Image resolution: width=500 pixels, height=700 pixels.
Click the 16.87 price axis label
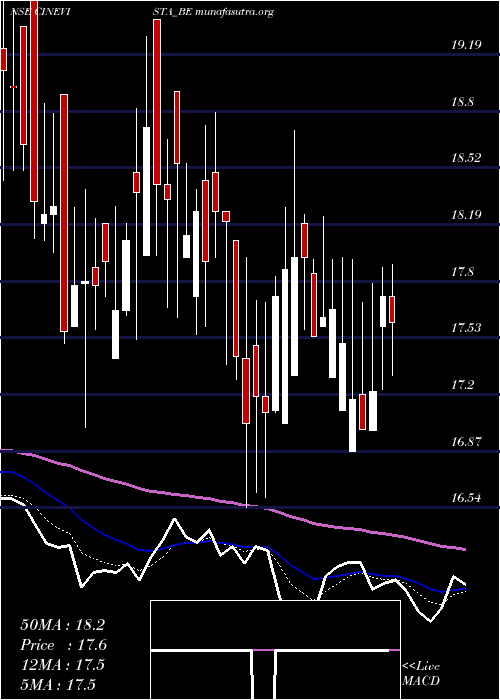[465, 442]
